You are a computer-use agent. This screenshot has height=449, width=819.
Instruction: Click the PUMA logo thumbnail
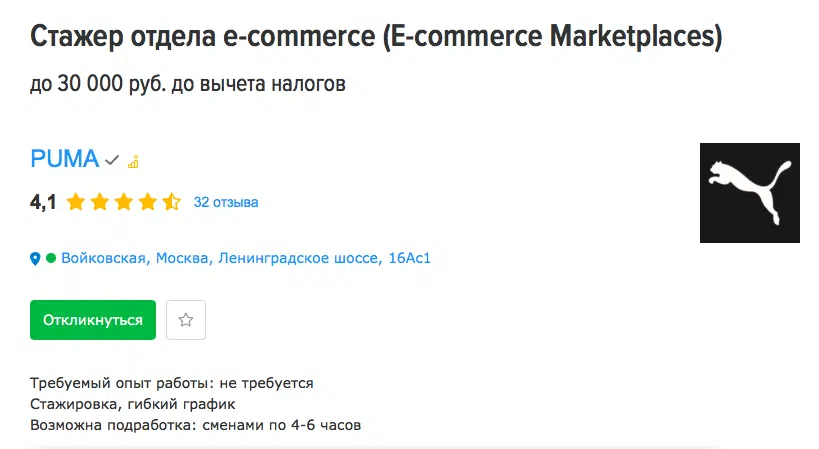point(750,193)
